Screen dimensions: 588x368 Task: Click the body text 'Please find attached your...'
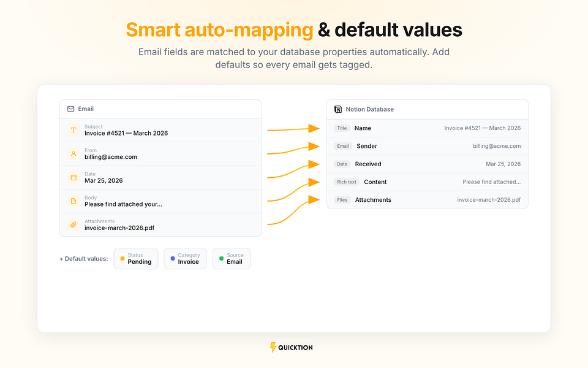123,204
